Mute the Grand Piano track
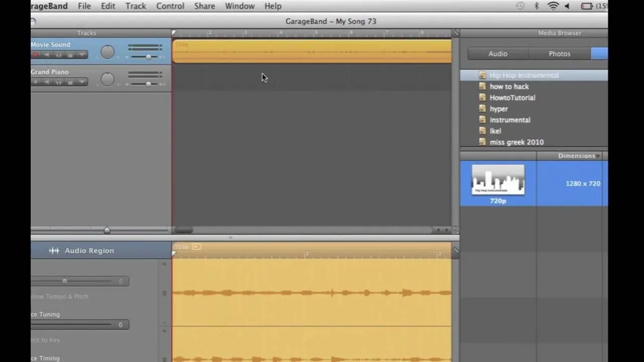644x362 pixels. point(47,82)
